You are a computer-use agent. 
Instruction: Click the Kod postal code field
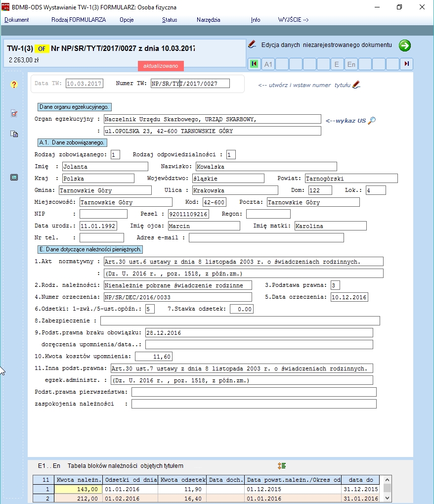coord(215,202)
